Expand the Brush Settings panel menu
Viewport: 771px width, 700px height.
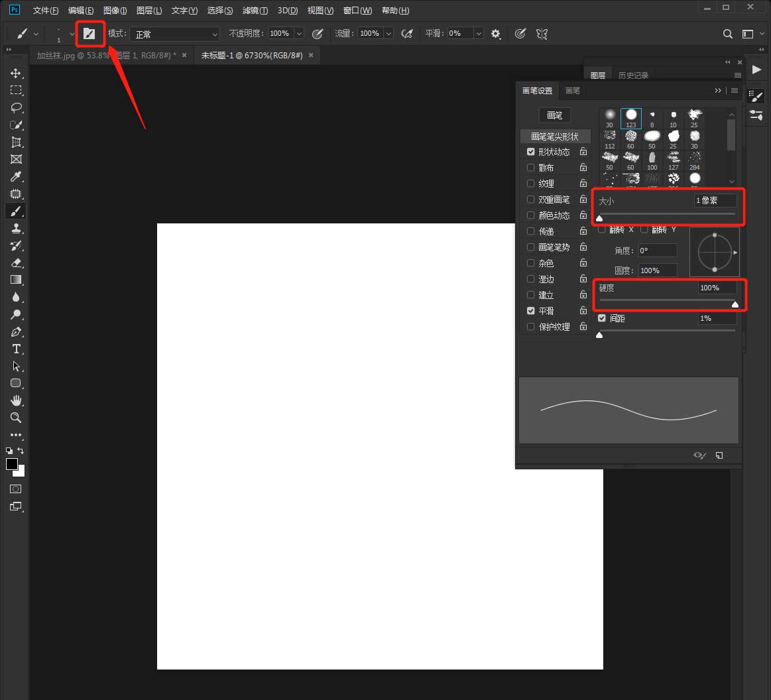click(x=734, y=90)
